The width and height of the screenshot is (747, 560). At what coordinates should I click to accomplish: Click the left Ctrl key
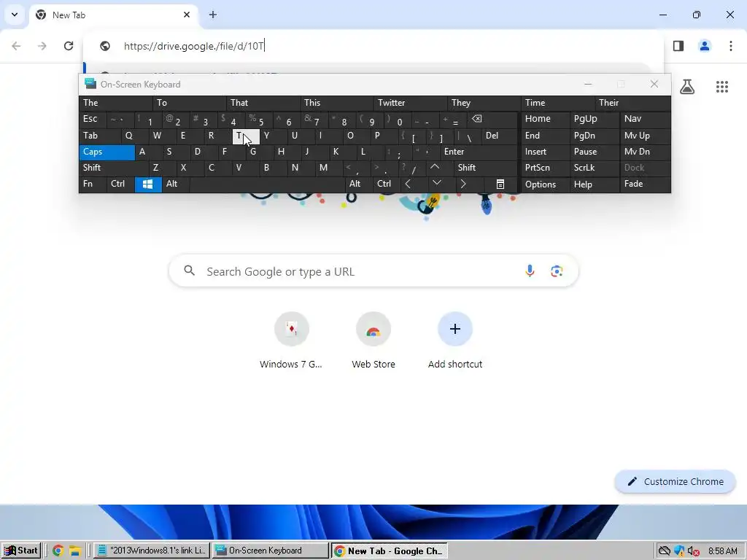pyautogui.click(x=120, y=184)
